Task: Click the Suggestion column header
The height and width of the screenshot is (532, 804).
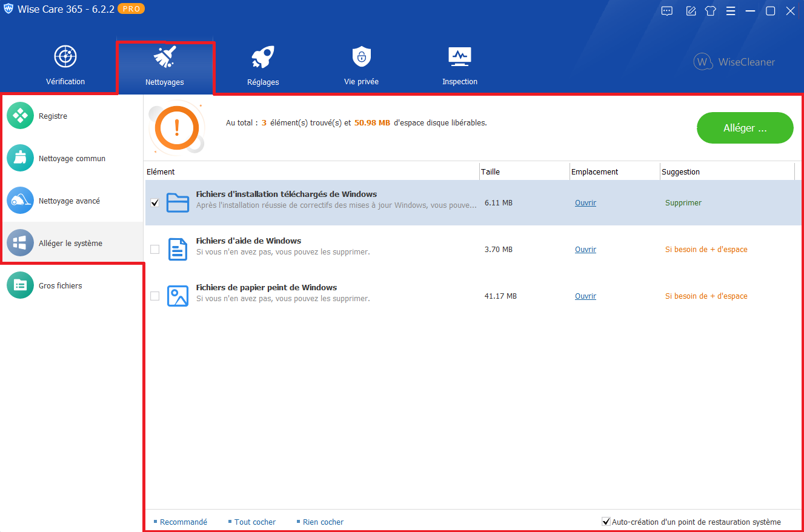Action: [x=727, y=172]
